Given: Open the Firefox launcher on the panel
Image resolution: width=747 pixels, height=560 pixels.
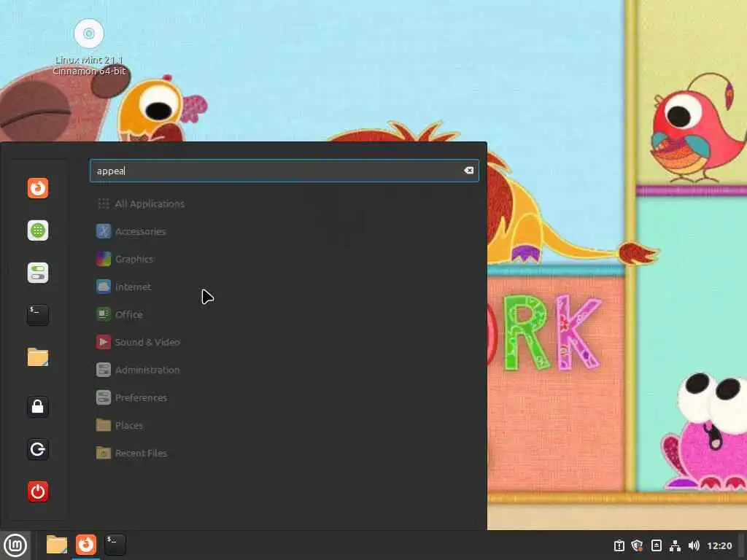Looking at the screenshot, I should 86,545.
